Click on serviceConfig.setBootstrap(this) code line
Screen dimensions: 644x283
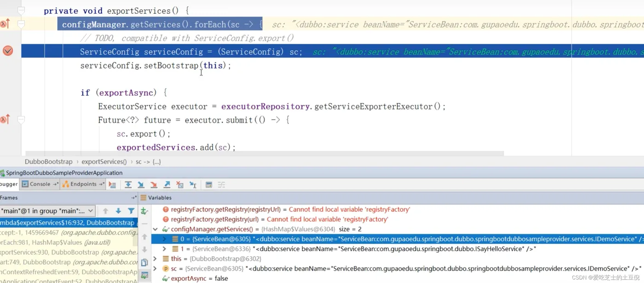coord(155,65)
